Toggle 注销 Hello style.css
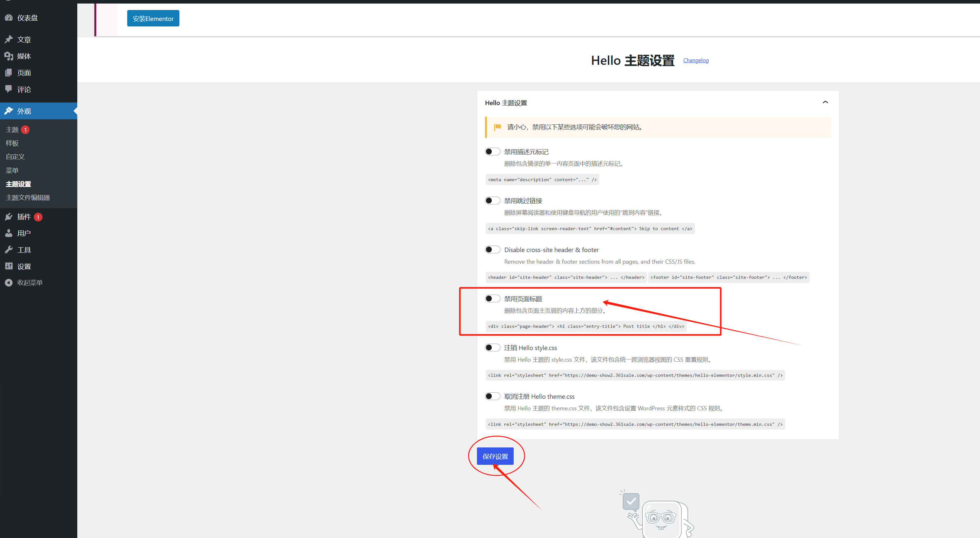This screenshot has height=538, width=980. pyautogui.click(x=492, y=347)
